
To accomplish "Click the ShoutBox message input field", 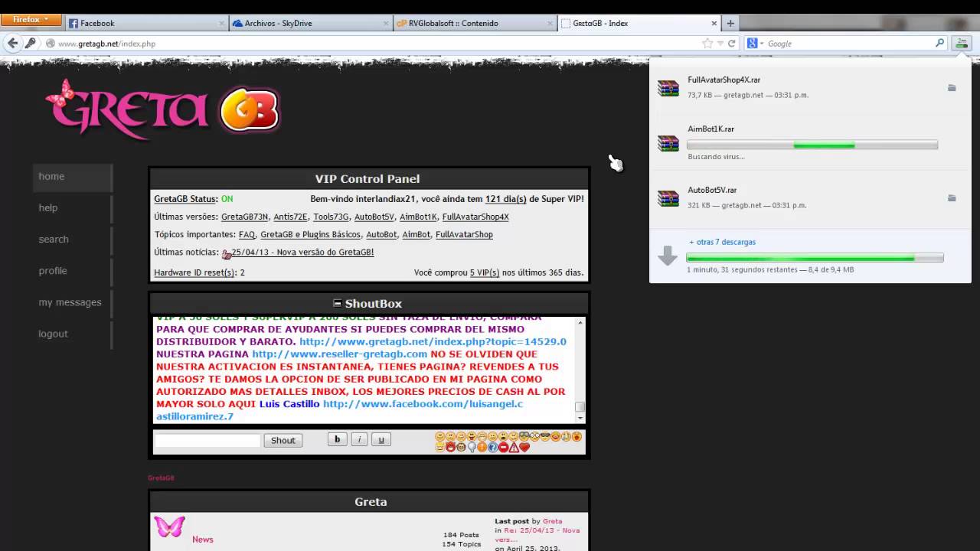I will click(207, 440).
